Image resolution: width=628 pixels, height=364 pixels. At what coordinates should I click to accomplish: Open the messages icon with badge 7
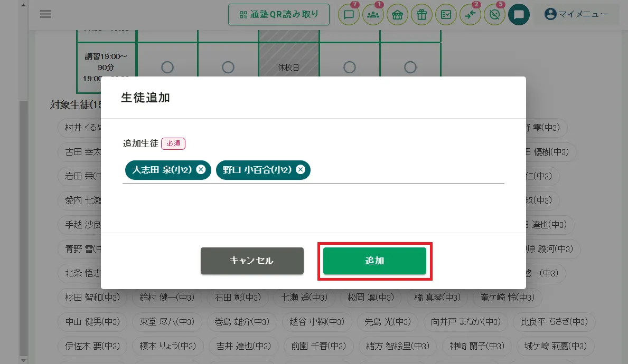(349, 14)
